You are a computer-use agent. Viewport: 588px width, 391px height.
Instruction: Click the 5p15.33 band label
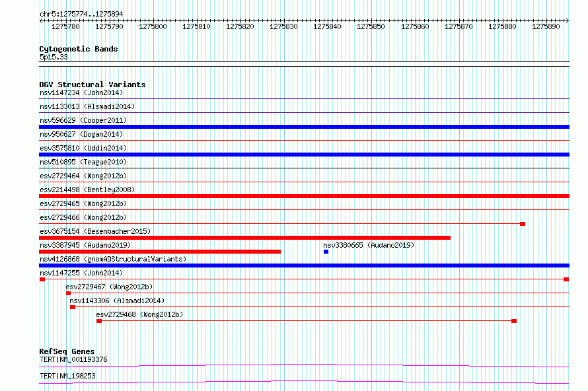tap(54, 57)
